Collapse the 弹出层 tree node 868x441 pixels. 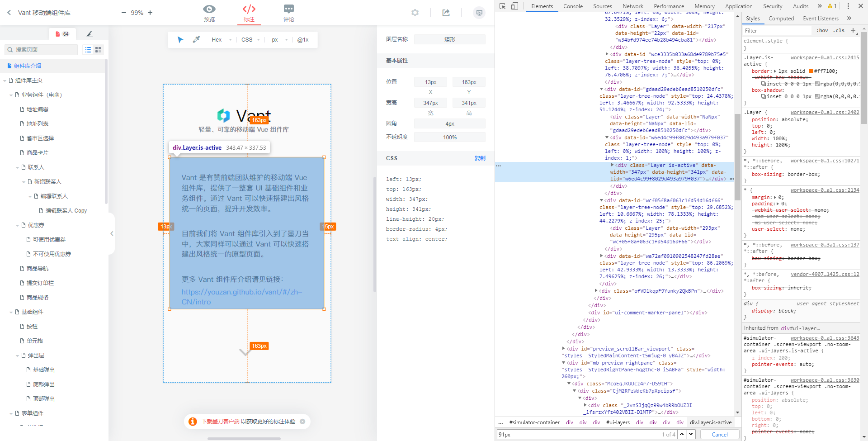click(18, 356)
